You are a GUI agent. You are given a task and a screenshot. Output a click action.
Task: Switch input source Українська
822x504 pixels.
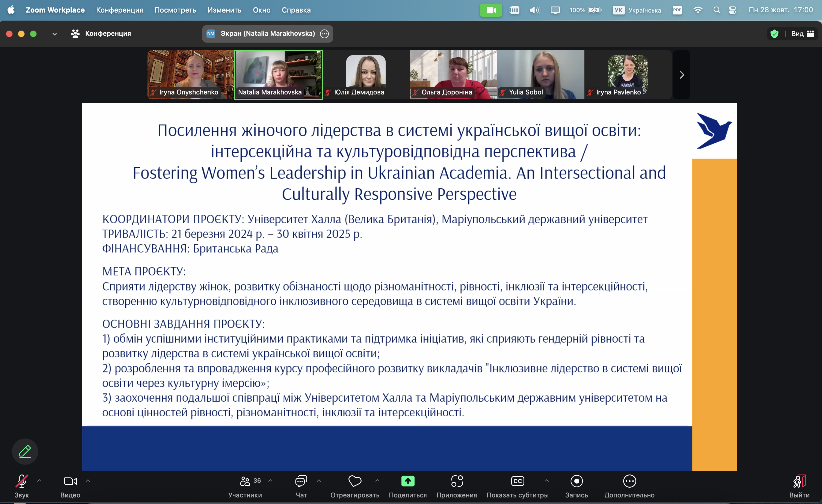click(x=637, y=10)
